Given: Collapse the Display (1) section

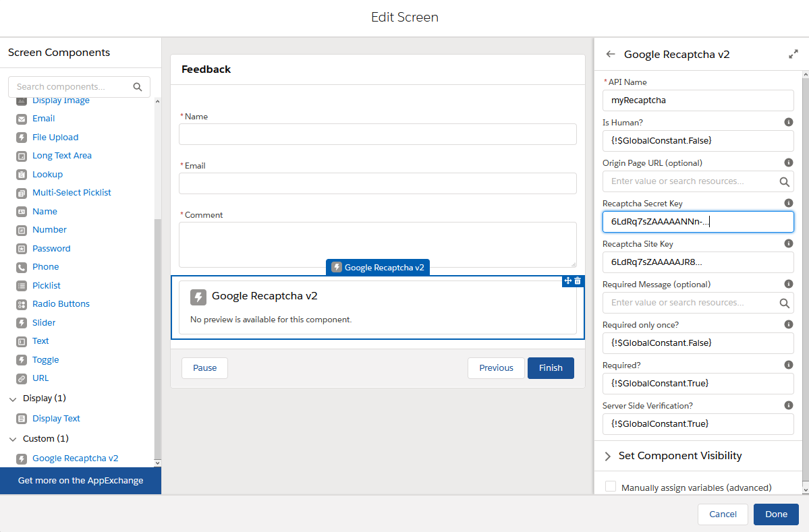Looking at the screenshot, I should pyautogui.click(x=13, y=399).
